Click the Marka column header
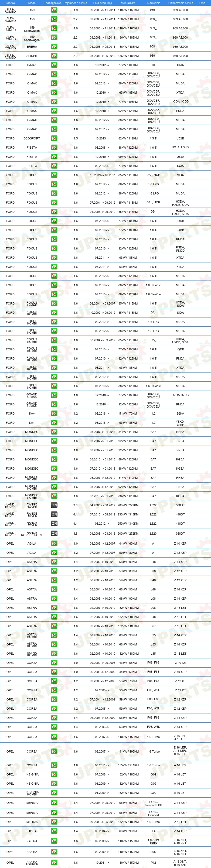211x868 pixels. click(x=11, y=3)
